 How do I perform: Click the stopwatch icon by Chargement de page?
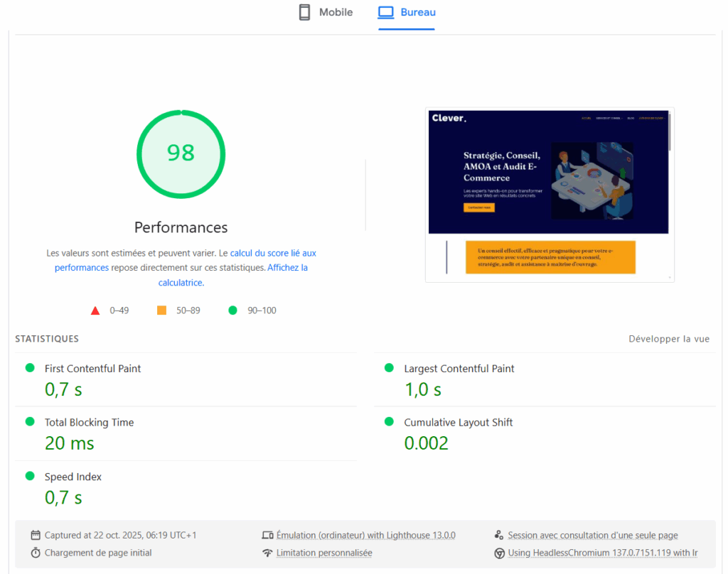(x=36, y=553)
